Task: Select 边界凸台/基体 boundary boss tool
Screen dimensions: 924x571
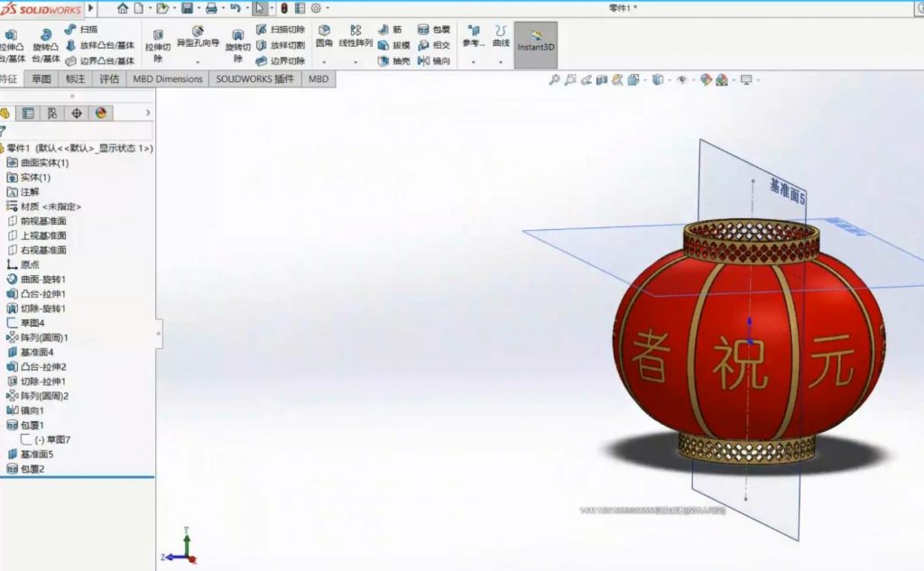Action: point(100,60)
